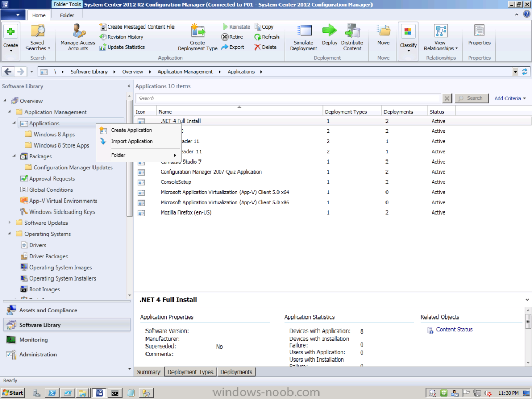Open Add Criteria dropdown
This screenshot has width=532, height=399.
pyautogui.click(x=510, y=98)
